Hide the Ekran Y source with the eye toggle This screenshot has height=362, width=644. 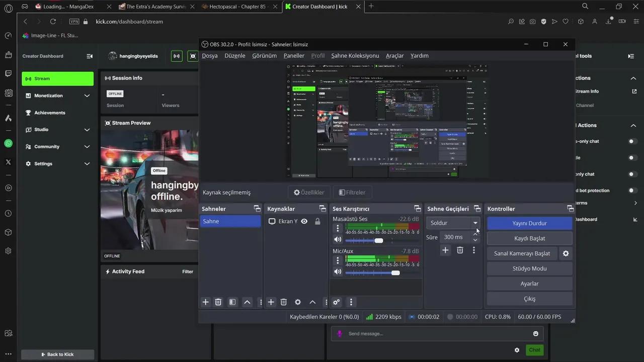coord(304,221)
